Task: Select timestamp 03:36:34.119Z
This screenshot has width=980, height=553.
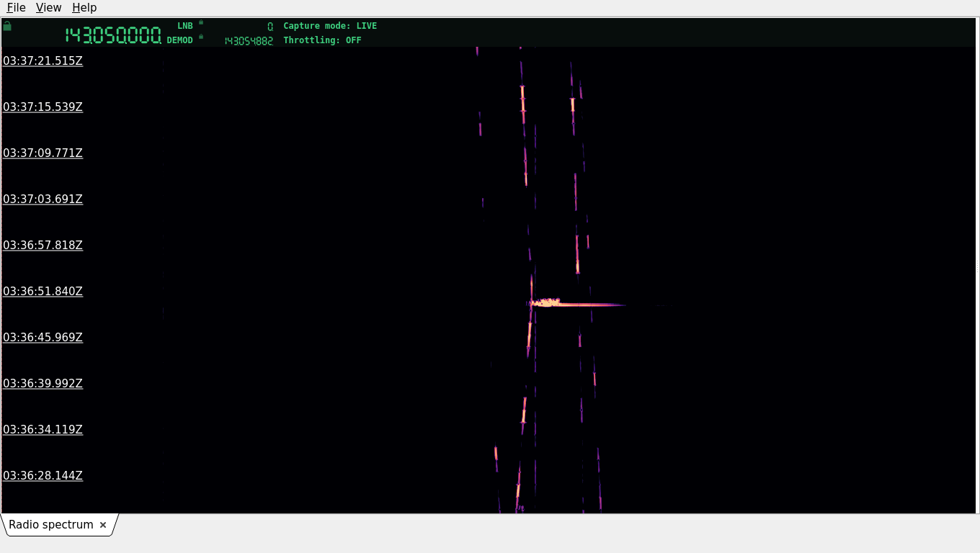Action: (43, 430)
